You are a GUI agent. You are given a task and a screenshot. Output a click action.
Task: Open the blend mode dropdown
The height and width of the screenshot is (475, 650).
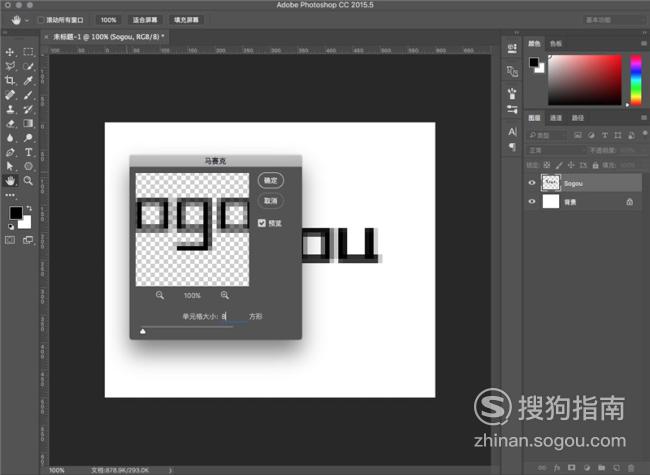tap(556, 150)
